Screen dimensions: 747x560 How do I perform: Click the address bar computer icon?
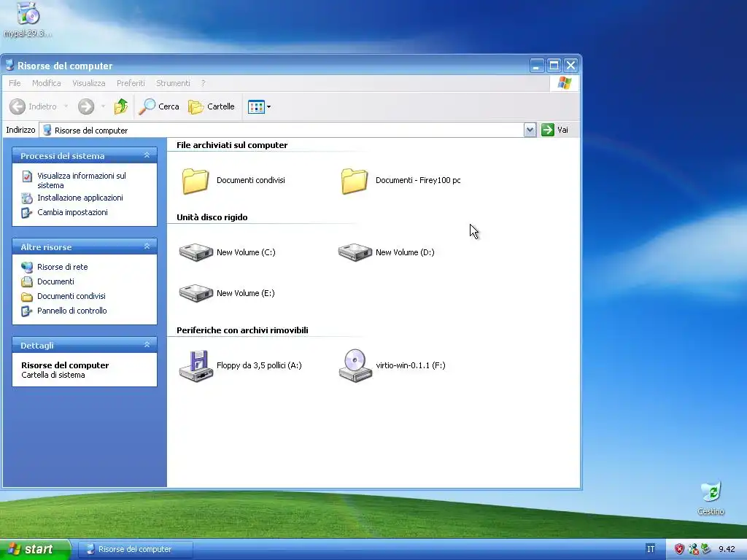pyautogui.click(x=47, y=130)
